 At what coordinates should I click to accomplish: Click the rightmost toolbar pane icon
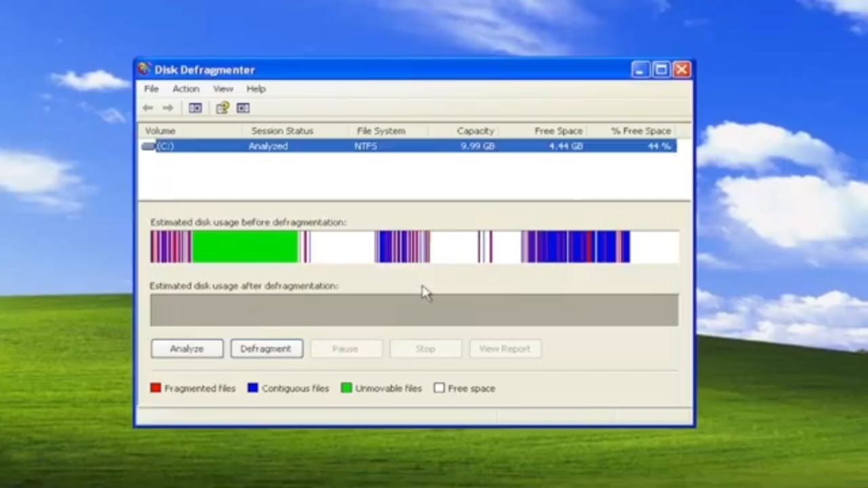tap(243, 108)
